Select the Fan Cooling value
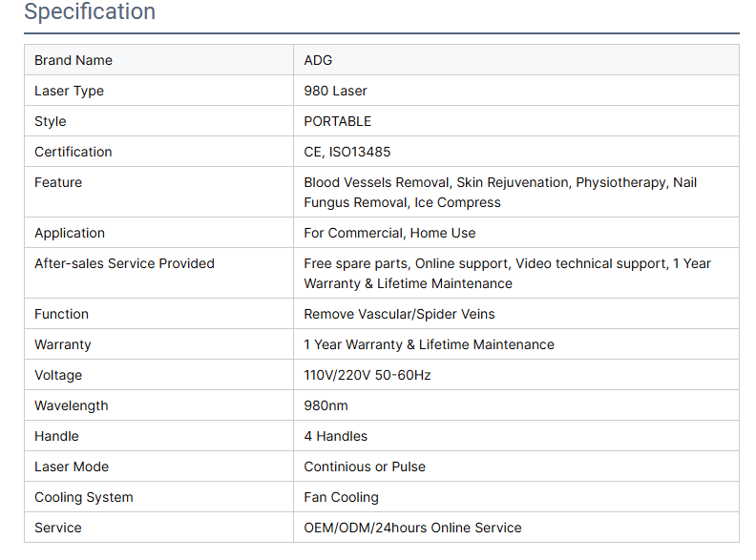 pyautogui.click(x=342, y=497)
